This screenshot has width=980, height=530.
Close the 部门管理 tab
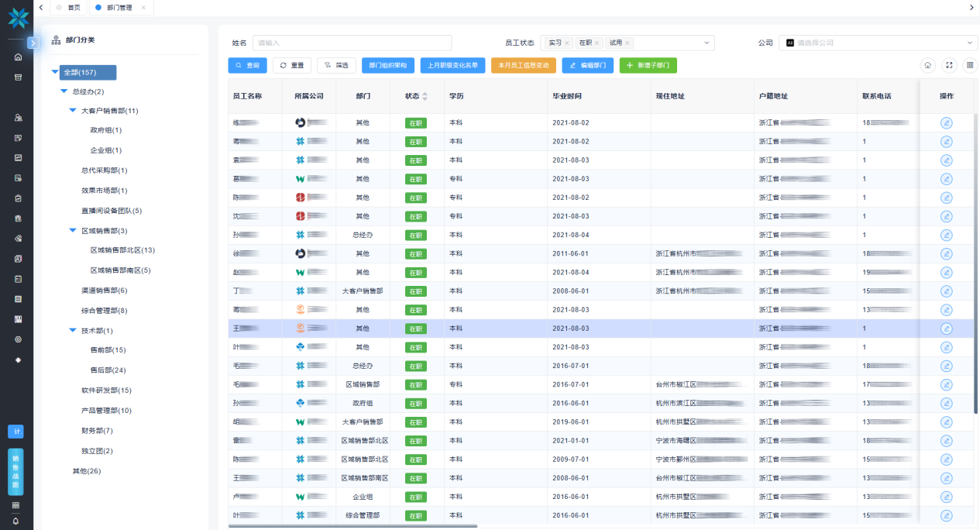point(143,7)
